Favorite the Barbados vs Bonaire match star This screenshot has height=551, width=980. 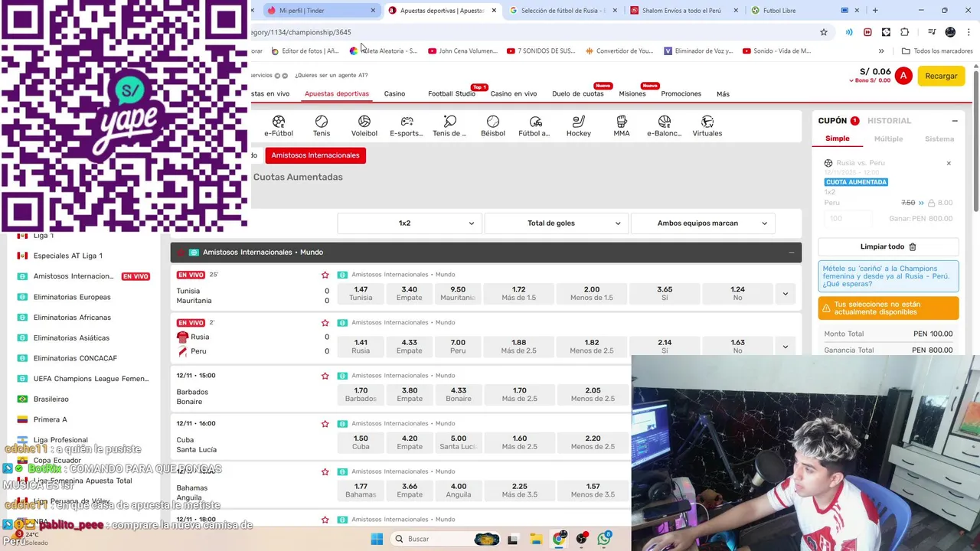(x=325, y=376)
